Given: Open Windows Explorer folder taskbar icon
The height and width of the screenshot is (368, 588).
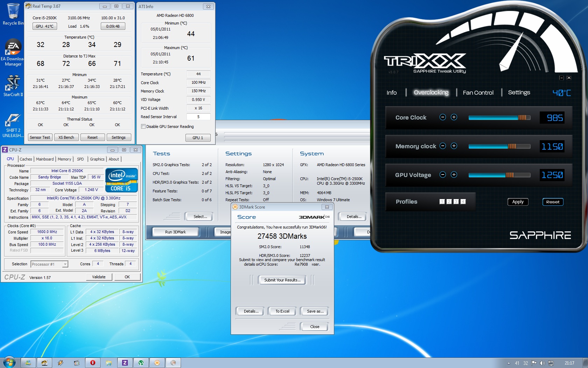Looking at the screenshot, I should pyautogui.click(x=109, y=363).
